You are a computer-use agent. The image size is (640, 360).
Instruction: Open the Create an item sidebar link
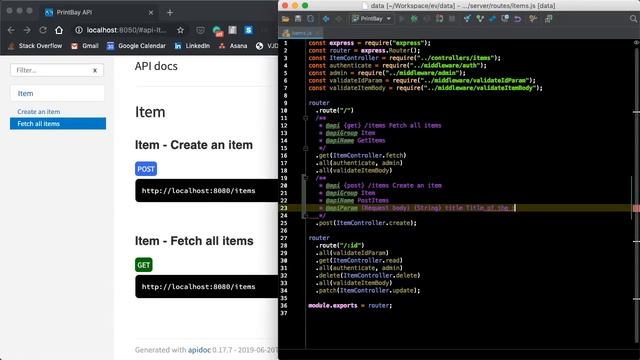point(39,111)
